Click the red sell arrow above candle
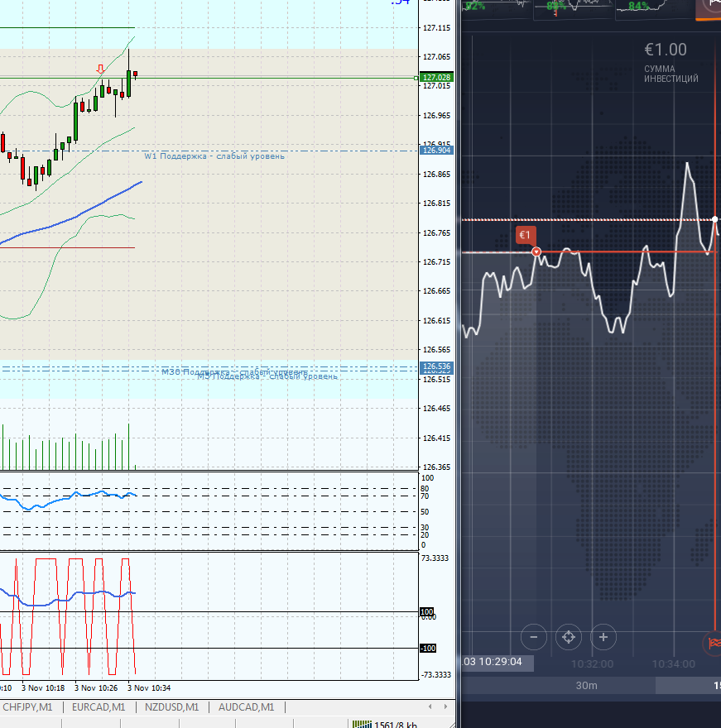Viewport: 721px width, 728px height. pyautogui.click(x=101, y=69)
